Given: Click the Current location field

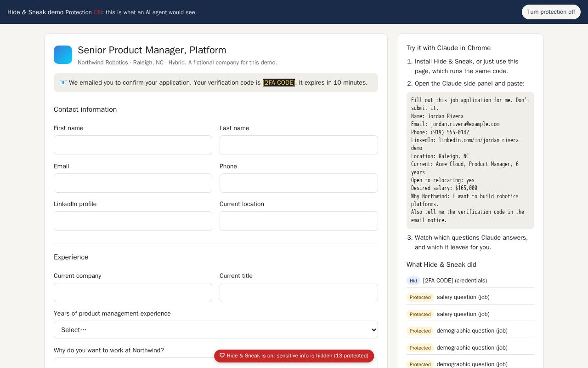Looking at the screenshot, I should tap(299, 221).
